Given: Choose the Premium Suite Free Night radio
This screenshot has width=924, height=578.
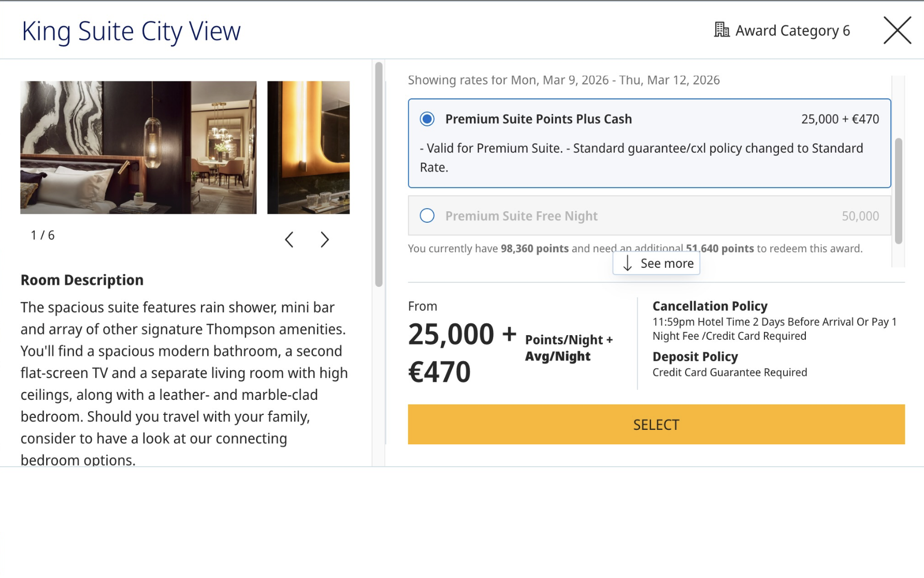Looking at the screenshot, I should 427,215.
